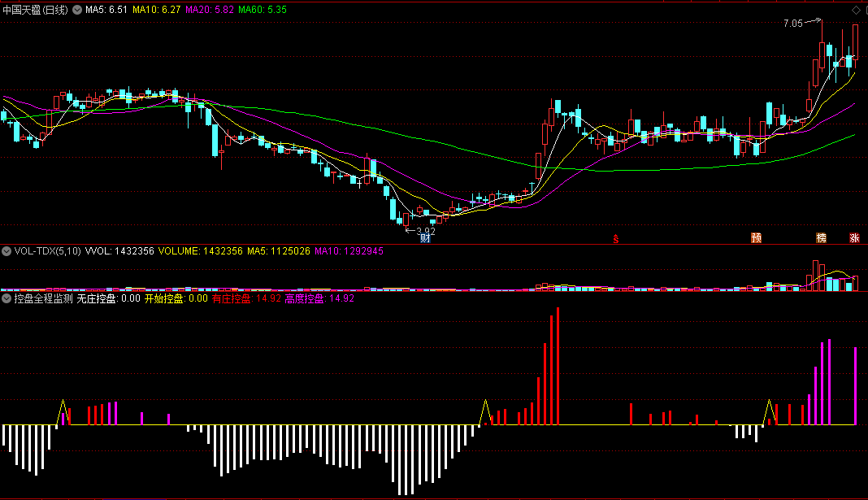Click the MA60: 5.35 indicator label
Screen dimensions: 868x500
pos(263,10)
